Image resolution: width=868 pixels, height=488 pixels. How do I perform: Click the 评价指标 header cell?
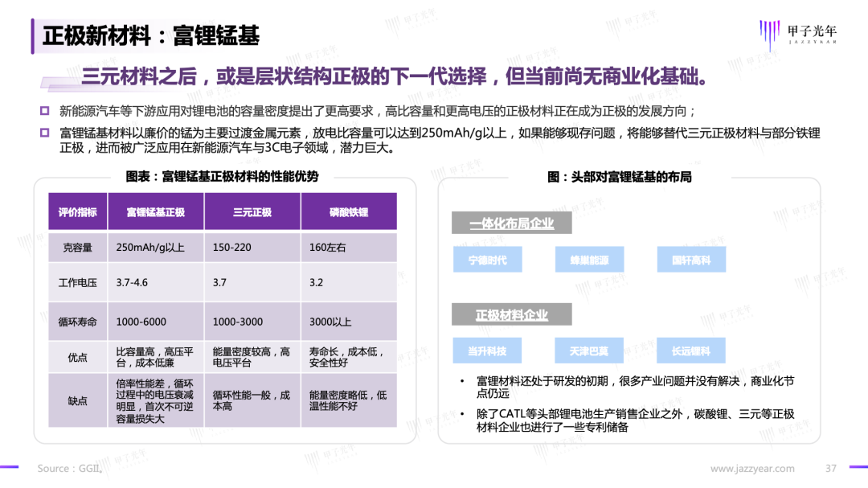click(x=78, y=212)
